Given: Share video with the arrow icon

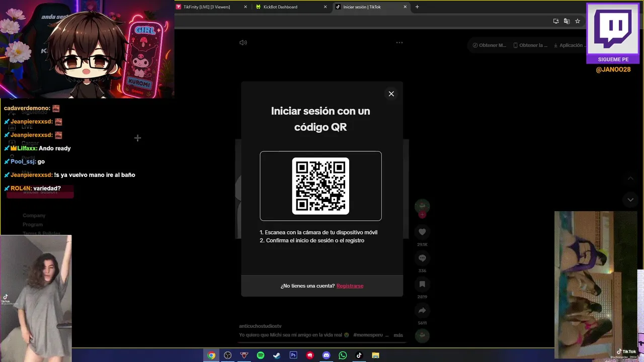Looking at the screenshot, I should pyautogui.click(x=422, y=310).
